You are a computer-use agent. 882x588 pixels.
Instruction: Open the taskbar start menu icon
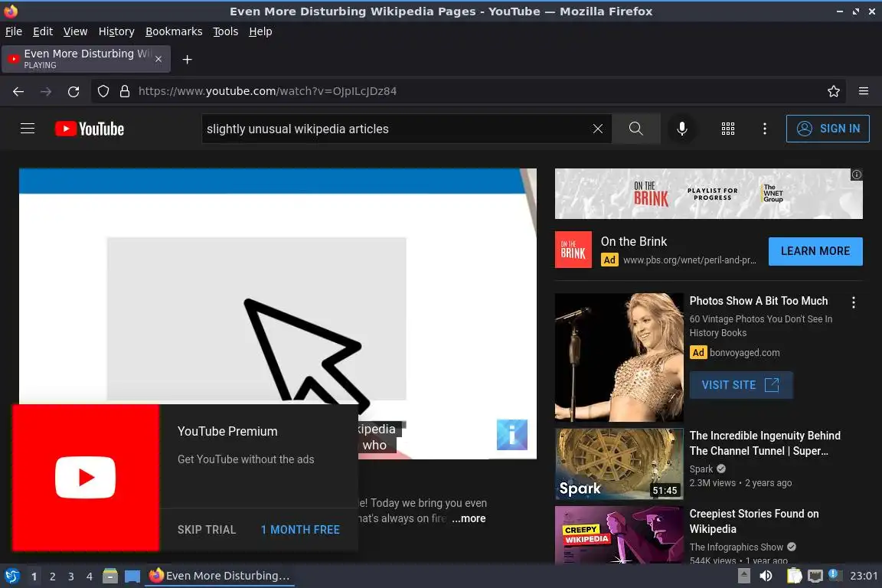[11, 576]
